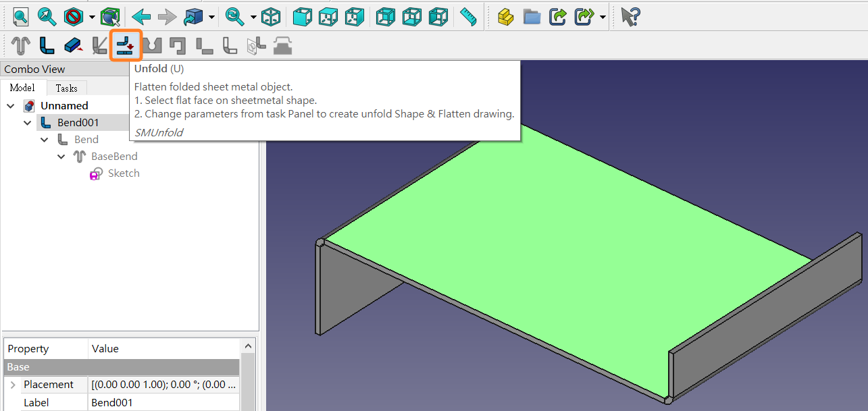Click the Make Corner Relief icon

[152, 46]
